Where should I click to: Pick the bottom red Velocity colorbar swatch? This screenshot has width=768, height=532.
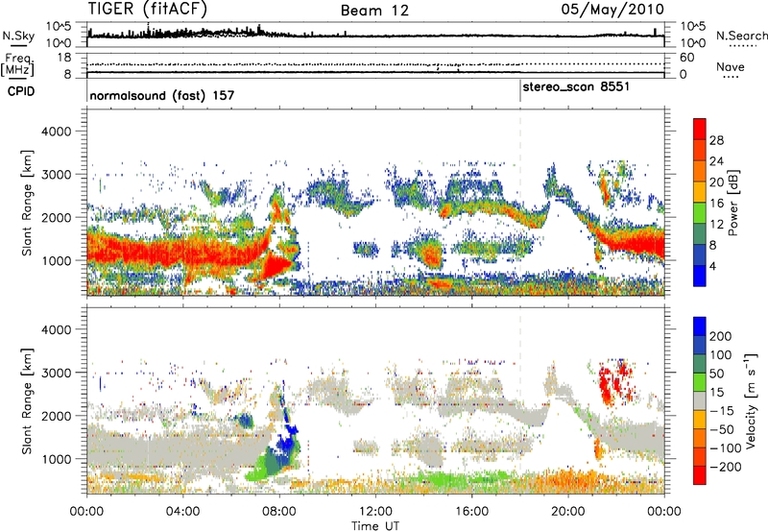700,475
